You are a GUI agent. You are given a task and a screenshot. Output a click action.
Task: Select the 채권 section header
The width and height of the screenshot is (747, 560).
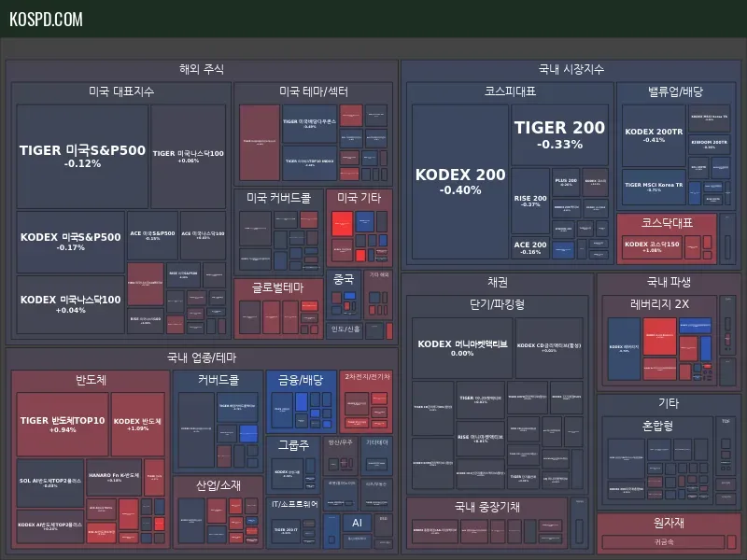[498, 282]
